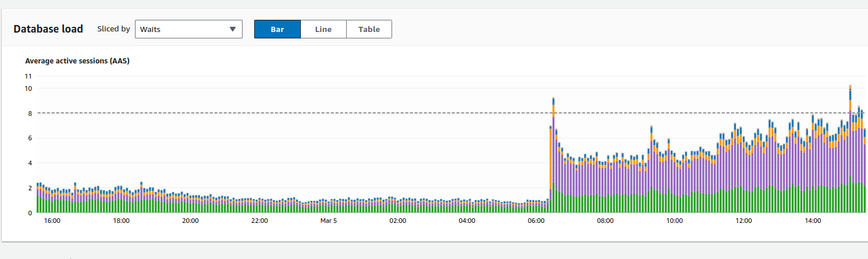Switch chart to Bar view

[278, 29]
